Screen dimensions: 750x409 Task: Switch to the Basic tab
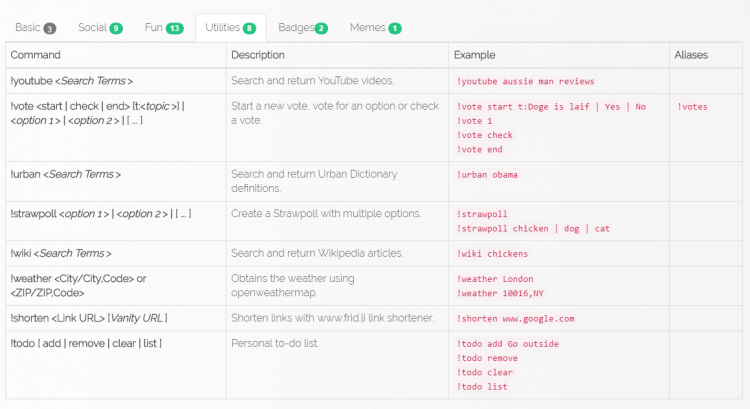[x=35, y=28]
